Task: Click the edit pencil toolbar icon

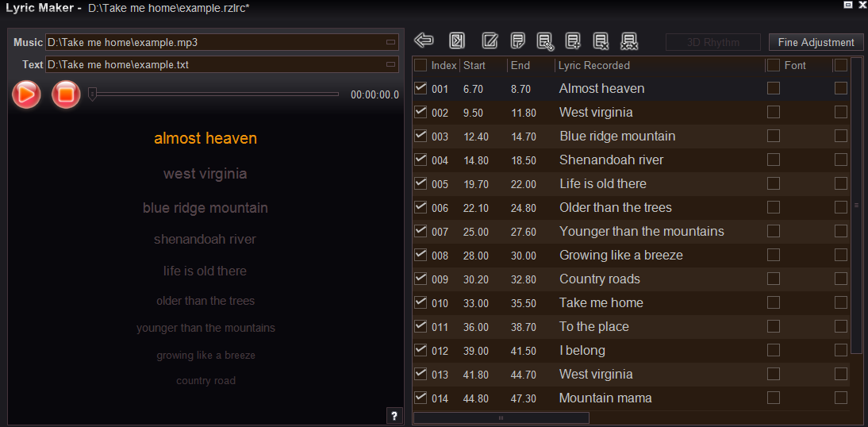Action: click(x=490, y=40)
